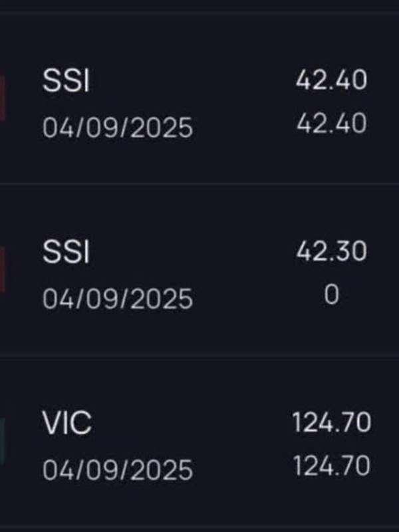Screen dimensions: 399x532
Task: Tap empty space between SSI and 42.30
Action: 193,253
